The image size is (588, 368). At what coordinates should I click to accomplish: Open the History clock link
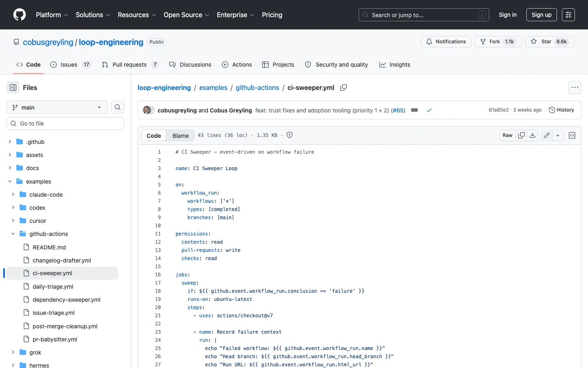(561, 110)
